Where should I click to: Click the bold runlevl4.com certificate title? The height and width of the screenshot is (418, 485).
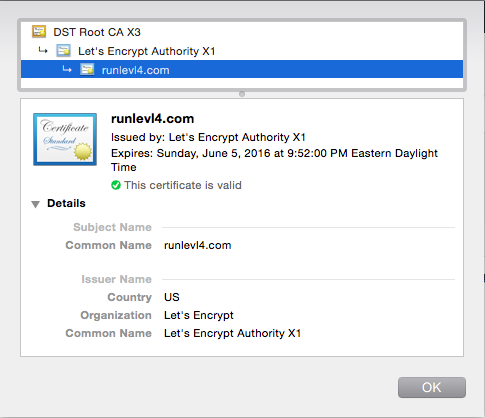pos(152,119)
